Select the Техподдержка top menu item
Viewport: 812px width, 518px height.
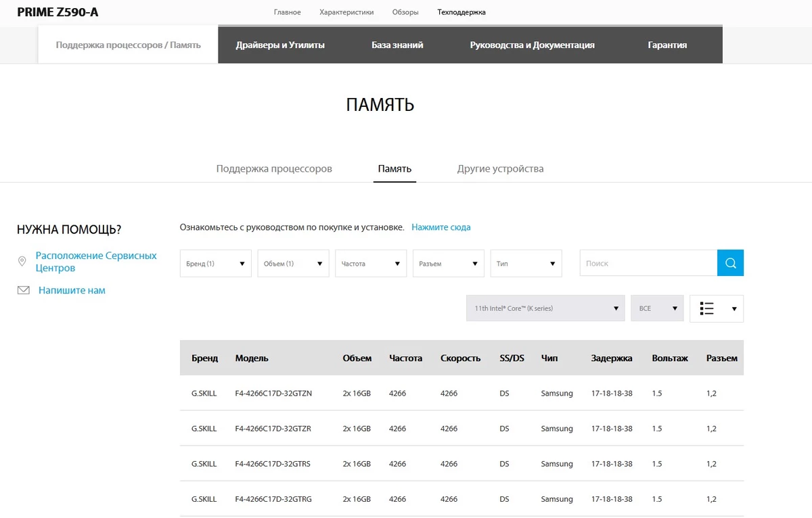(461, 12)
